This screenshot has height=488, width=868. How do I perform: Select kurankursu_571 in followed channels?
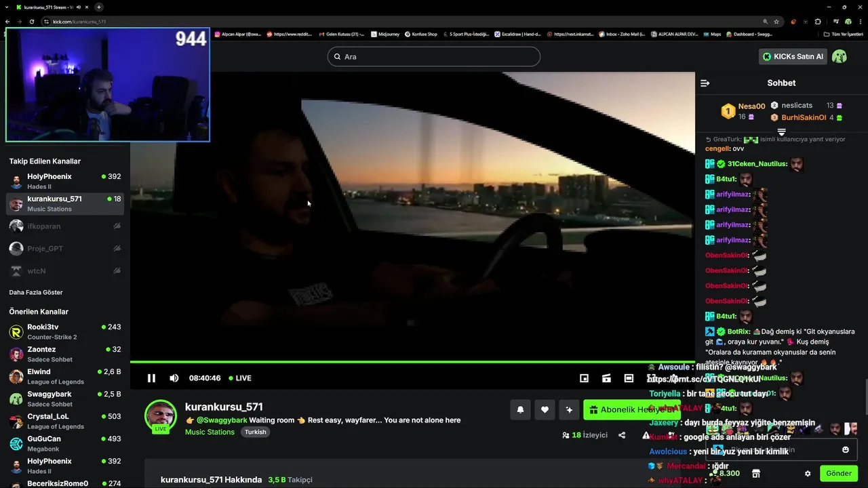(x=65, y=203)
